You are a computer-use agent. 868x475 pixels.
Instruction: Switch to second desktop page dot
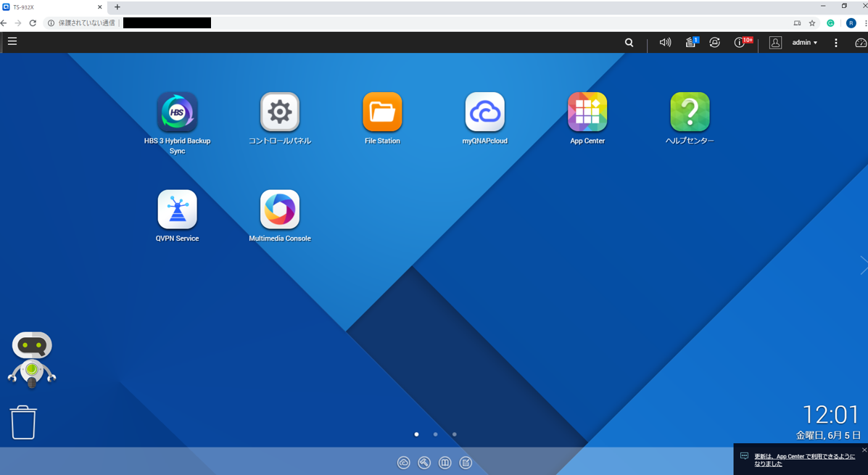[435, 434]
